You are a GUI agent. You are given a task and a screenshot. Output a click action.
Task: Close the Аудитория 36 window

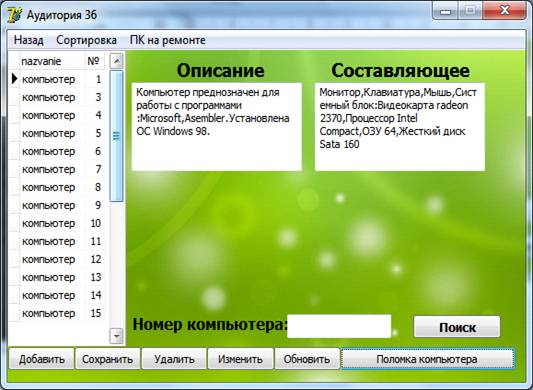tap(505, 11)
